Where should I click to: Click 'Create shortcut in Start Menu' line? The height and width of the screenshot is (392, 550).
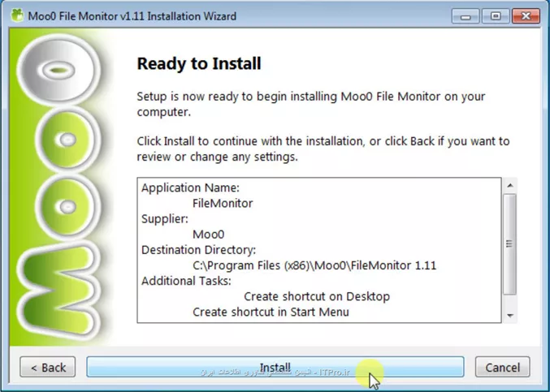[271, 312]
